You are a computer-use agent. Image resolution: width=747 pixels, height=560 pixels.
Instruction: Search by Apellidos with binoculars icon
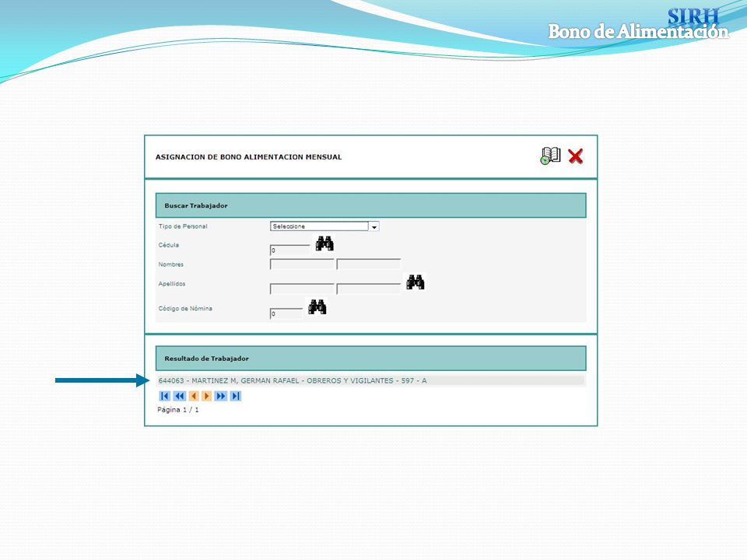pyautogui.click(x=415, y=282)
